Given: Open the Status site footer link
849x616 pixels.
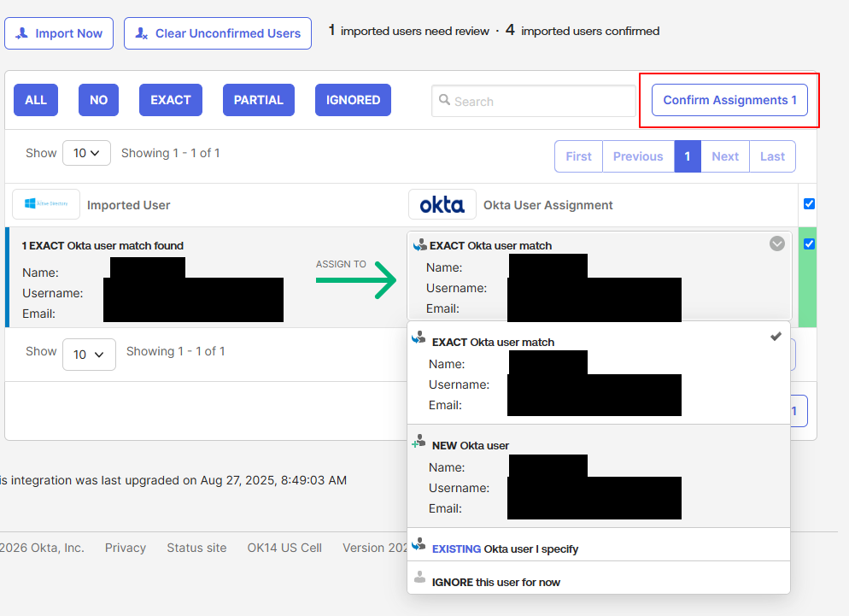Looking at the screenshot, I should click(x=196, y=548).
